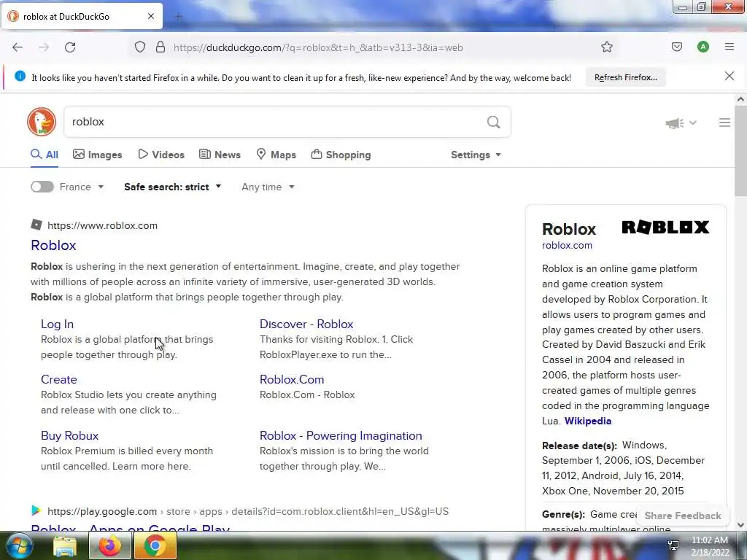This screenshot has width=747, height=560.
Task: Open the Windows Start menu orb
Action: pos(19,545)
